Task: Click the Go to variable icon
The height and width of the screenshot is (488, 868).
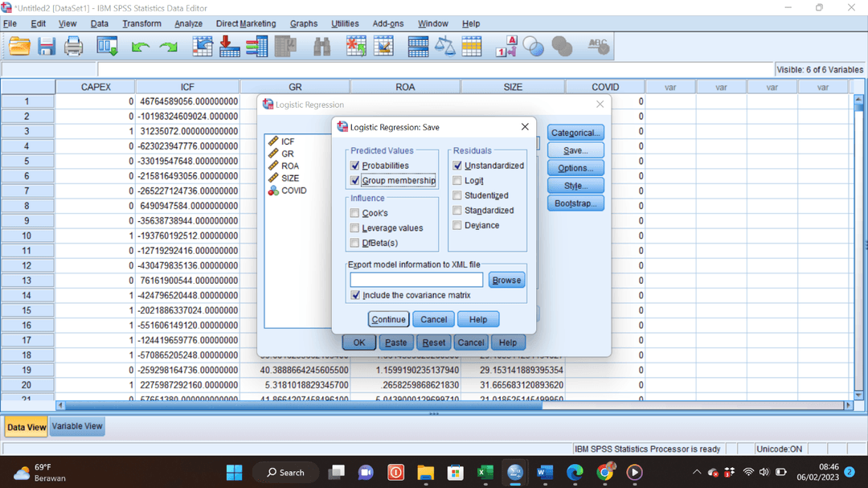Action: [x=229, y=47]
